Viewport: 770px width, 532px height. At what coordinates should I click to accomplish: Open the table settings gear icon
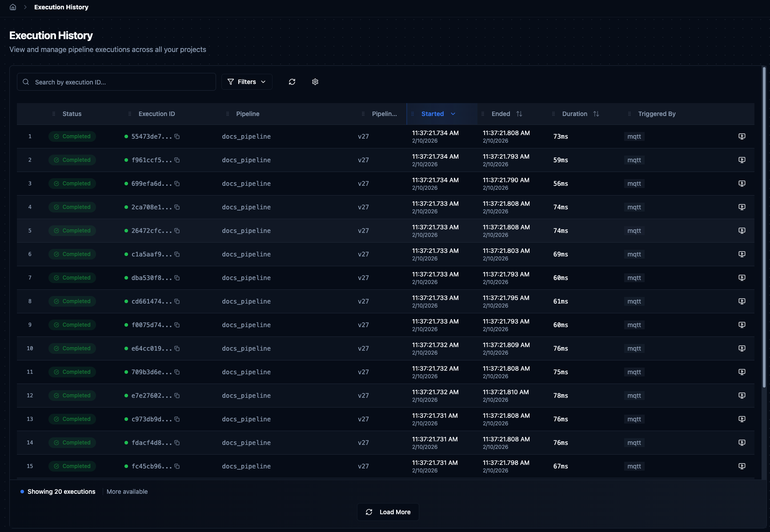[x=315, y=82]
